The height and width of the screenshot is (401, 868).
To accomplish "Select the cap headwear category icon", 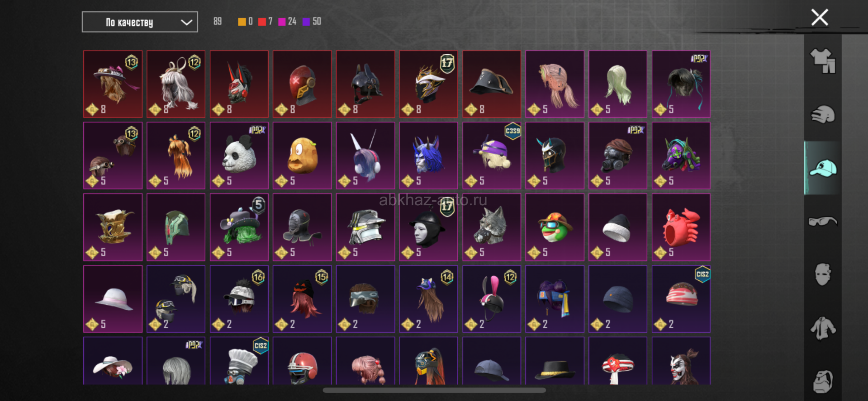I will pyautogui.click(x=823, y=168).
